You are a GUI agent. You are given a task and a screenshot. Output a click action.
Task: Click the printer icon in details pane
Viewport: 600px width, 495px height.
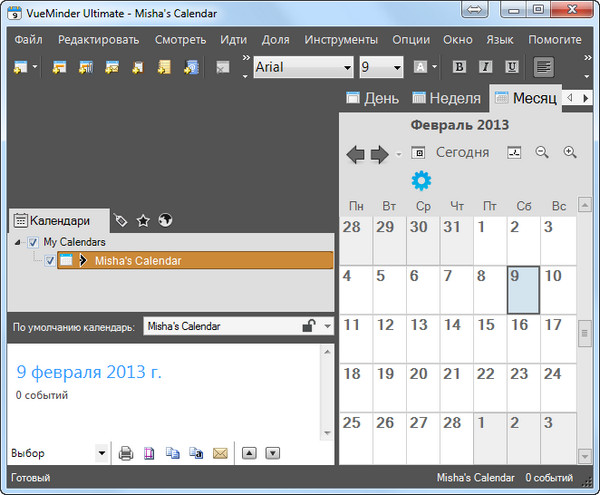(126, 453)
